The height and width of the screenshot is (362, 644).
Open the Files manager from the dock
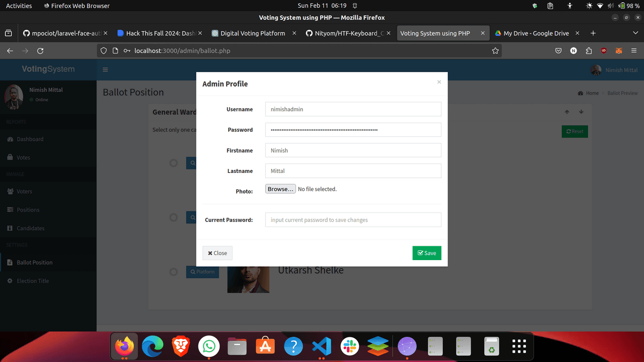237,346
